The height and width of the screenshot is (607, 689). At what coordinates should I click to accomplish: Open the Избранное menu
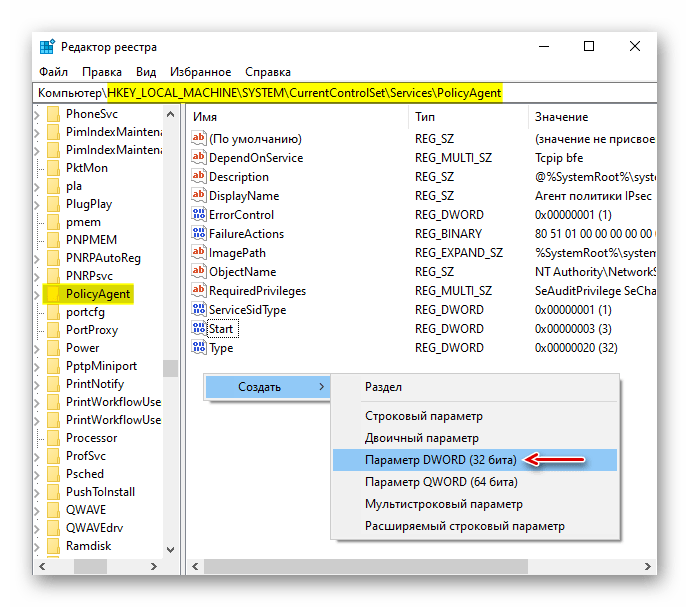click(200, 72)
